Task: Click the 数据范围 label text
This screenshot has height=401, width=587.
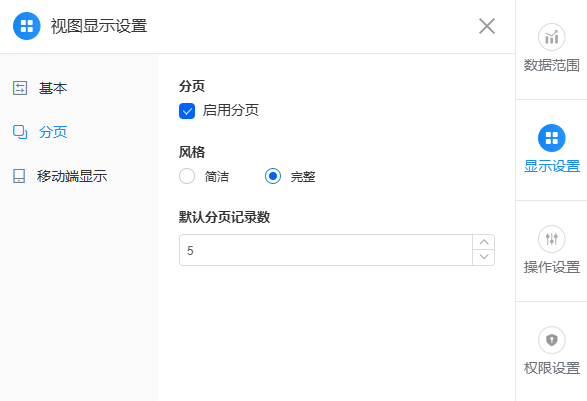Action: 551,65
